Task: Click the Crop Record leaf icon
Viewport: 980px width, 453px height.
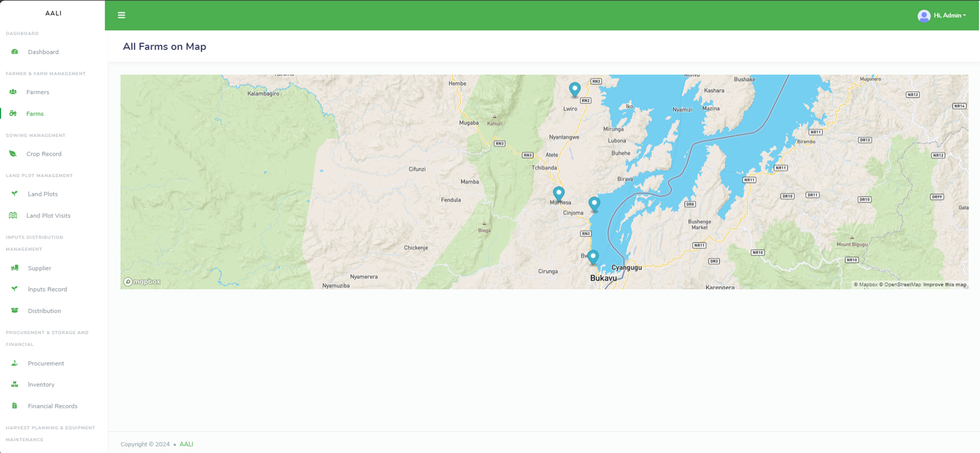Action: [x=13, y=154]
